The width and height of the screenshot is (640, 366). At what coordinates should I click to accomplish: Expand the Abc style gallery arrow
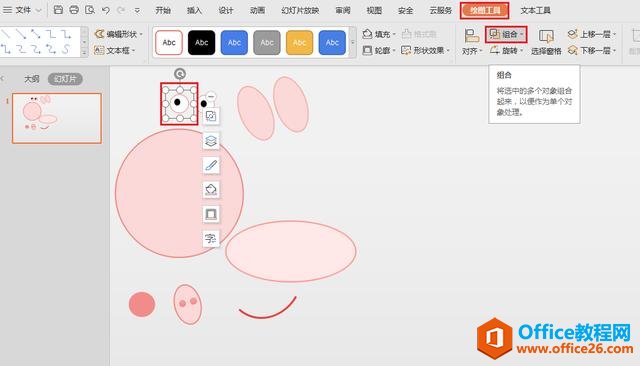tap(353, 42)
